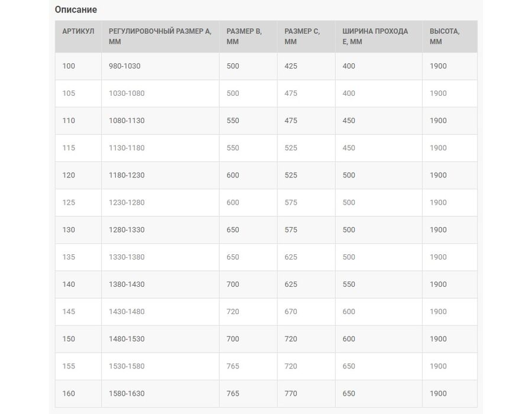Select article cell 105
532x414 pixels.
pyautogui.click(x=79, y=93)
